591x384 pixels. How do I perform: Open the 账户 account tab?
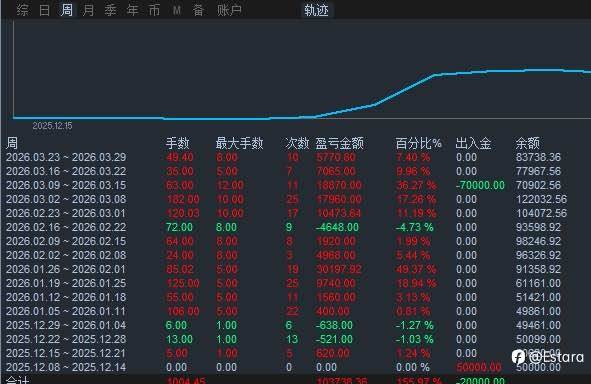(x=229, y=10)
